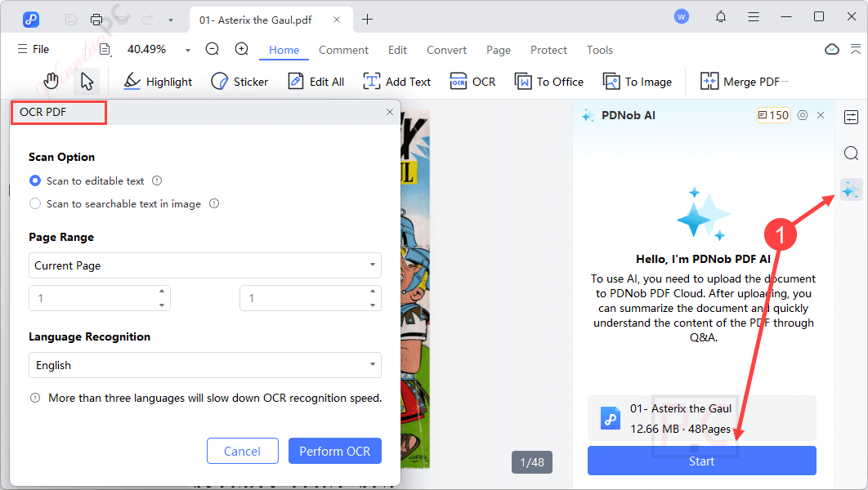The image size is (868, 490).
Task: Click the PDNob AI sparkle sidebar icon
Action: (x=851, y=189)
